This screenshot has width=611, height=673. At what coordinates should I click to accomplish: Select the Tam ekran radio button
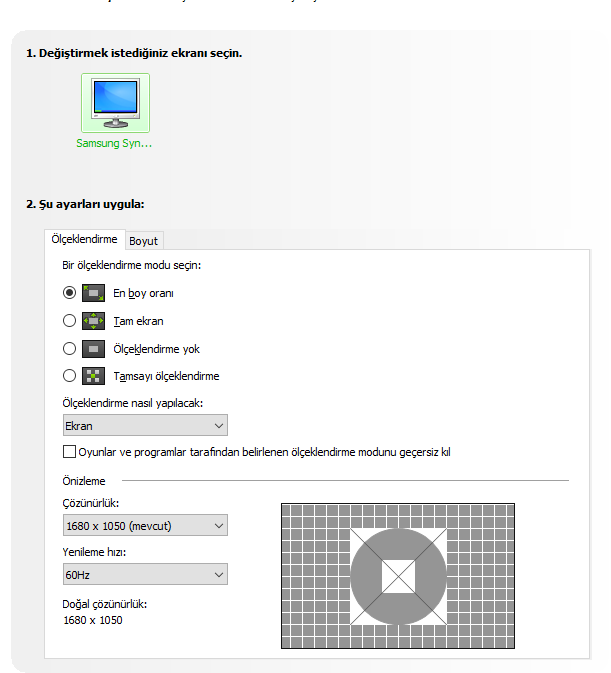pos(69,321)
